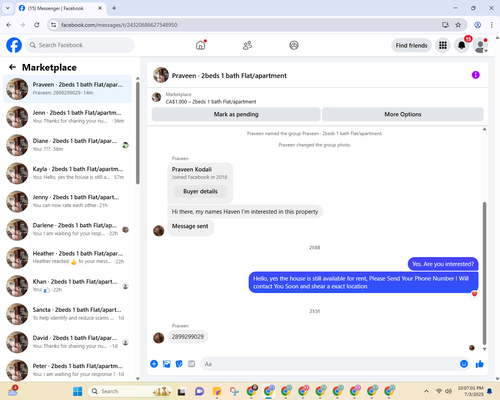
Task: View site information icon in address bar
Action: [53, 25]
